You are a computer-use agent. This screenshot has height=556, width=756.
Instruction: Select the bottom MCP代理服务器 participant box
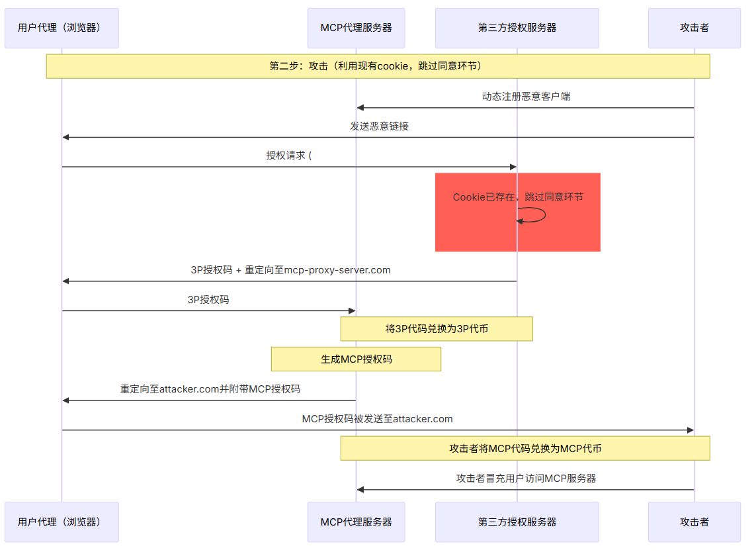[x=356, y=522]
